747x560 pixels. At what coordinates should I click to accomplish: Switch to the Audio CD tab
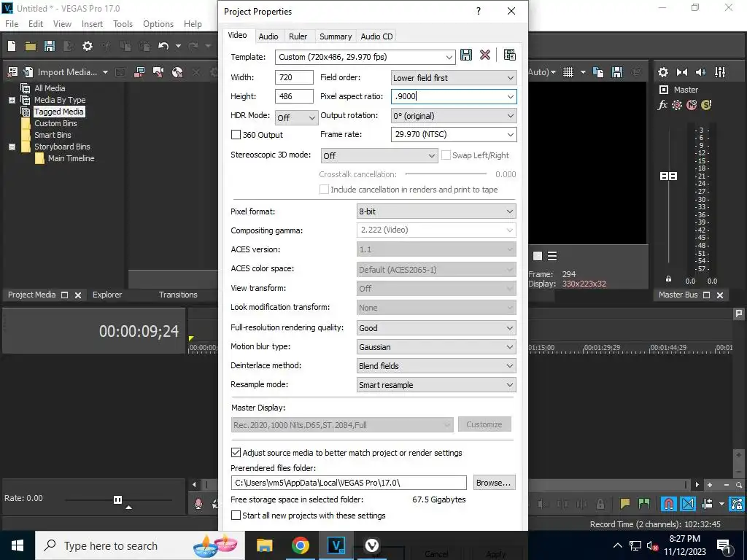pyautogui.click(x=376, y=36)
